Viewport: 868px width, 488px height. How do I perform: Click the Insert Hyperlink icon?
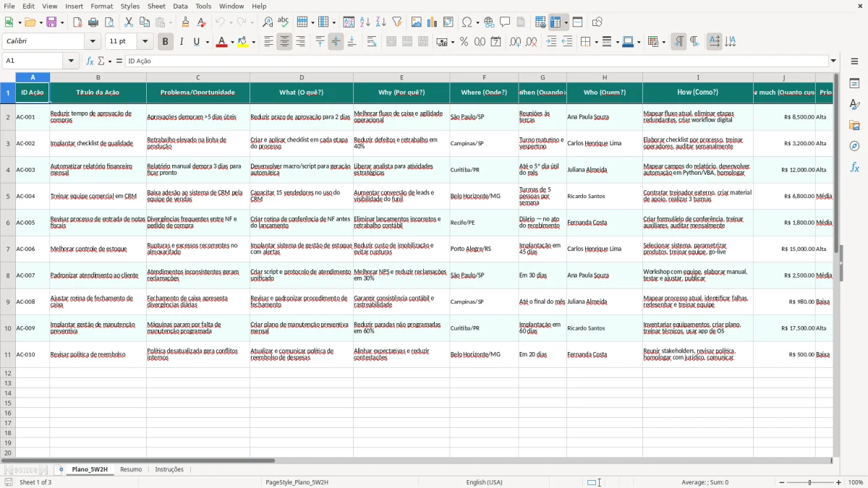(x=489, y=22)
